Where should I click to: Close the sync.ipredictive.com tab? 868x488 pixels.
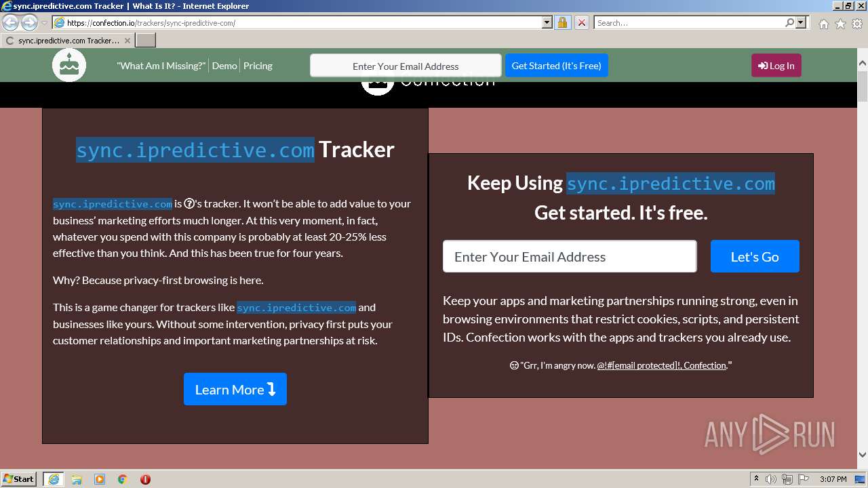127,41
